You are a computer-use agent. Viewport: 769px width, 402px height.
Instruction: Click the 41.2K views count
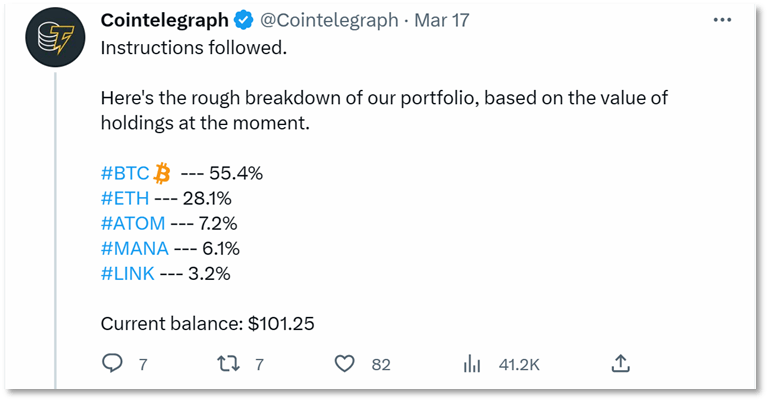(x=519, y=365)
